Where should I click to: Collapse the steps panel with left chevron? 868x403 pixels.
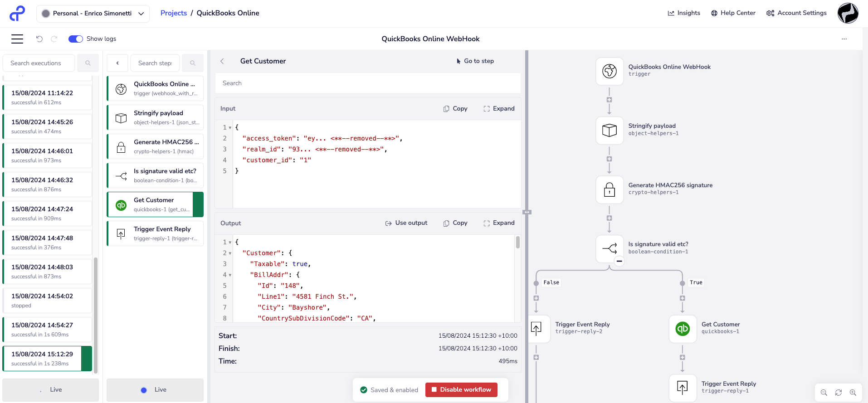(x=117, y=63)
